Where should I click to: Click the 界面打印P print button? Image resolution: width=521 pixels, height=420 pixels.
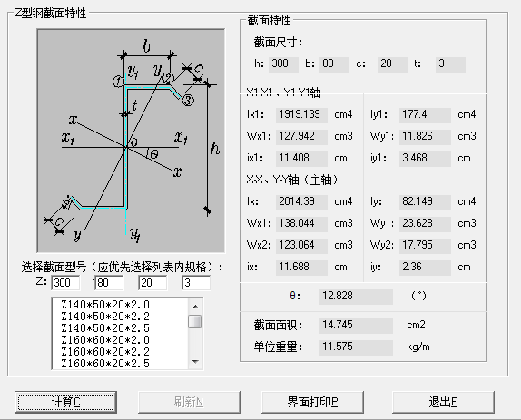point(312,402)
